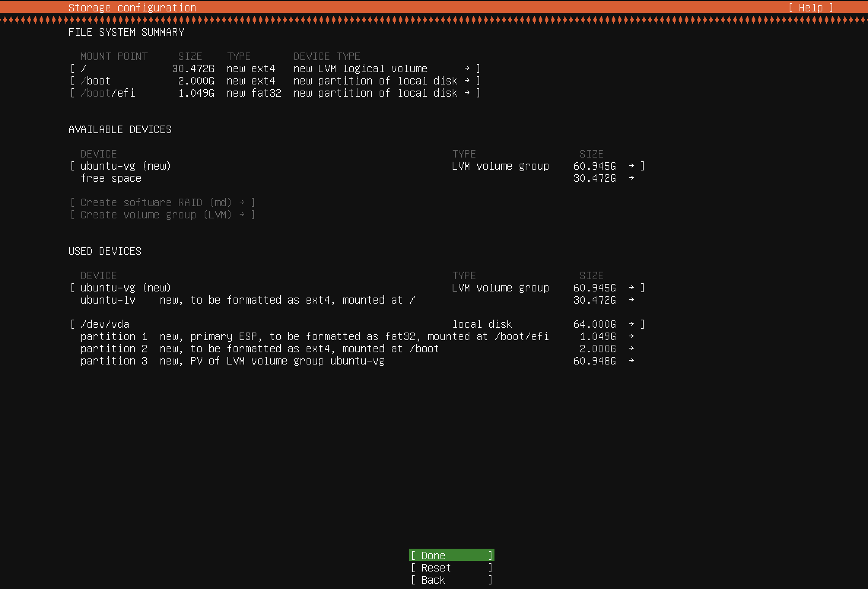This screenshot has height=589, width=868.
Task: Click the Done button
Action: [451, 555]
